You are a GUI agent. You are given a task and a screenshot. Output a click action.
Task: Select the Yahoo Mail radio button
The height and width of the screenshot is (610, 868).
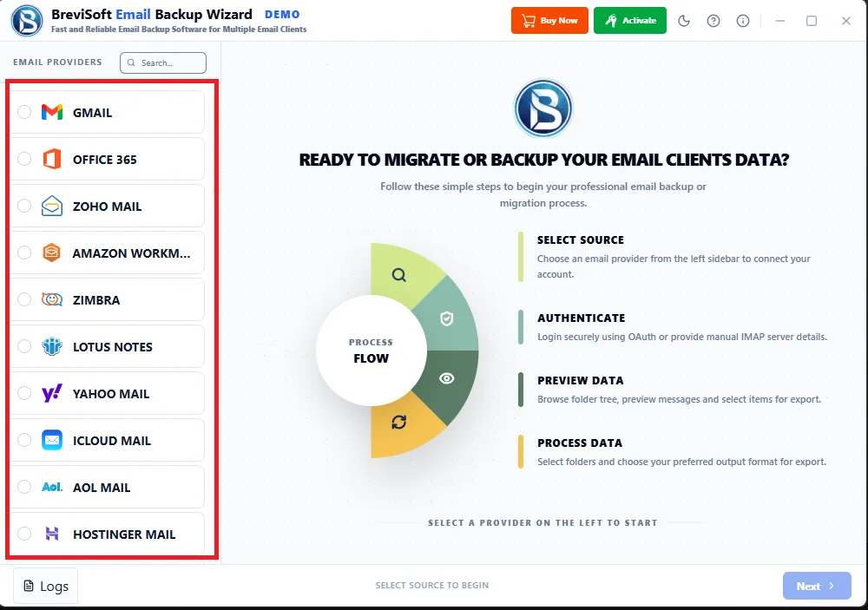pos(24,393)
